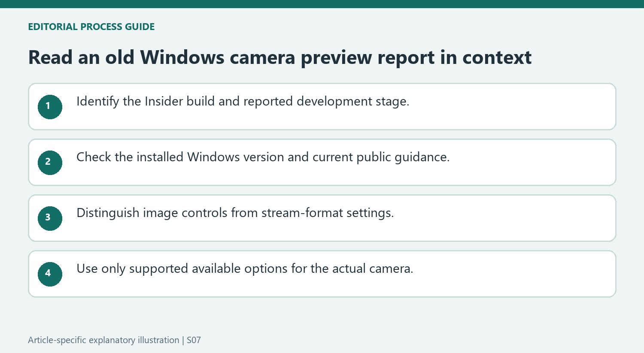Viewport: 644px width, 353px height.
Task: Select the step 'Distinguish image controls from stream-format settings.'
Action: 322,218
